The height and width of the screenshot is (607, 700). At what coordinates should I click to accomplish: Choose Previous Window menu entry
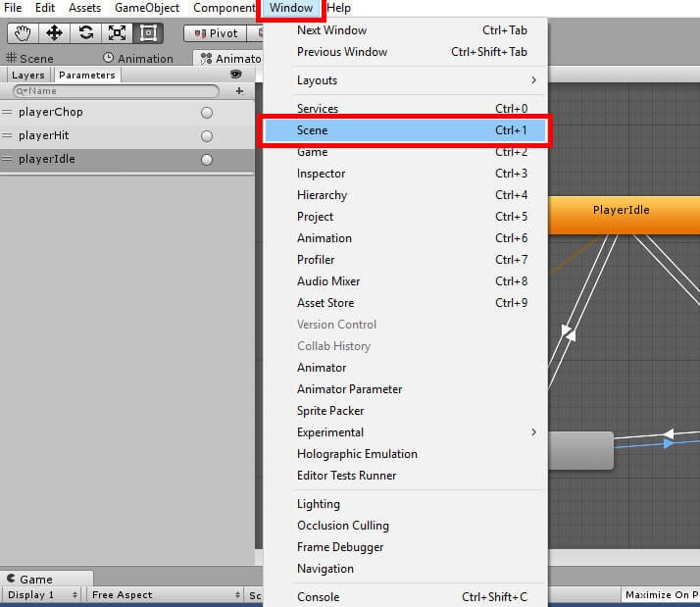tap(405, 52)
